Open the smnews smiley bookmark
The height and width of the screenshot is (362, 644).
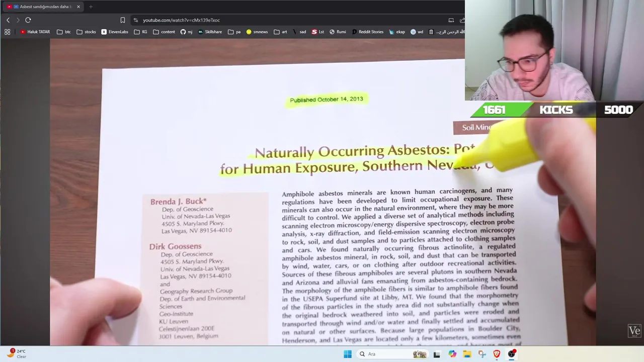click(x=257, y=32)
